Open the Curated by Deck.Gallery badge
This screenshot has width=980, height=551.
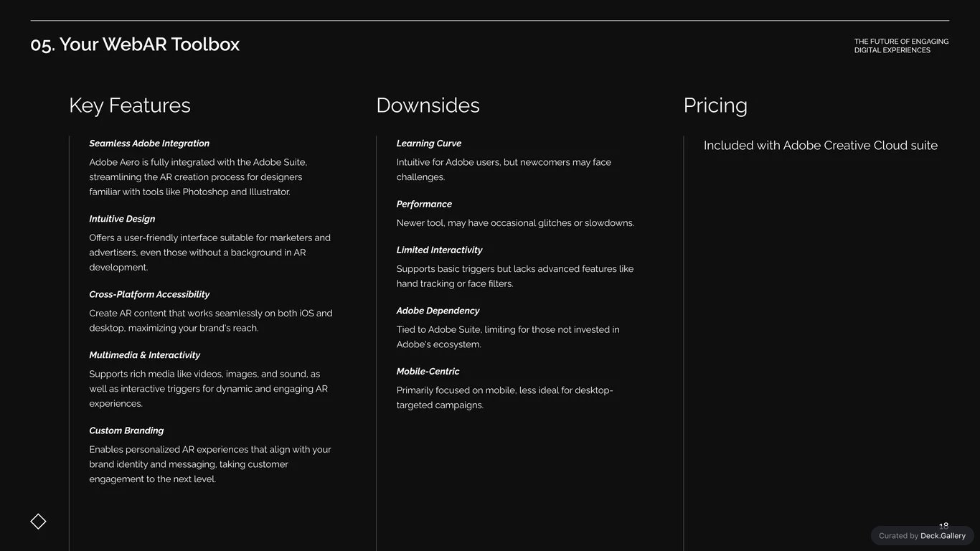[x=923, y=536]
